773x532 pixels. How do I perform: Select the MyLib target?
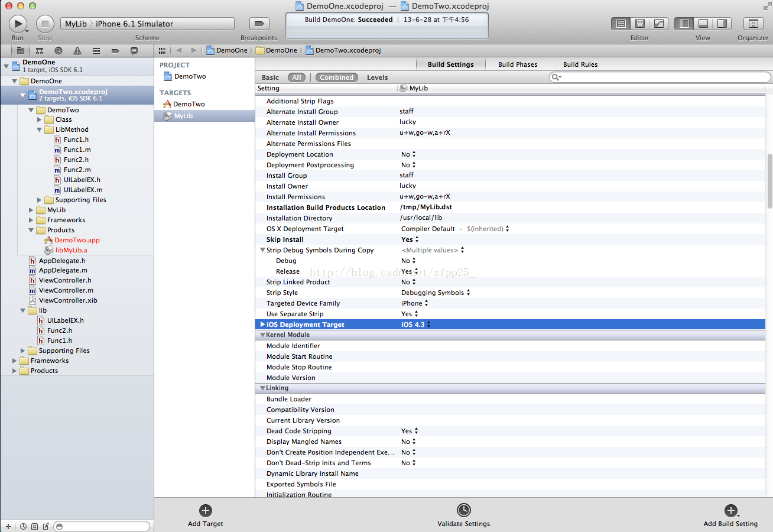204,116
